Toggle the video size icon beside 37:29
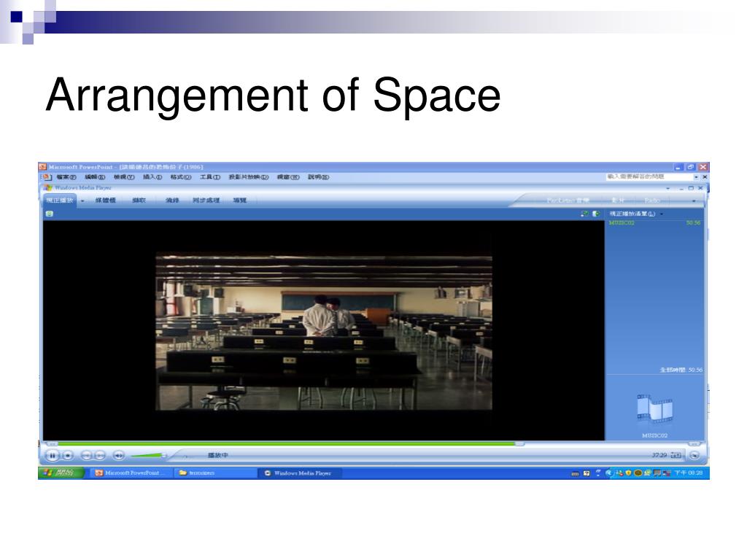747x560 pixels. pos(676,456)
